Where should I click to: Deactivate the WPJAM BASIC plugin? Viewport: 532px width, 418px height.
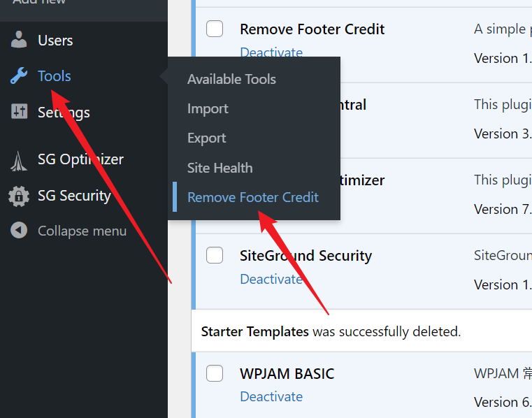point(271,396)
